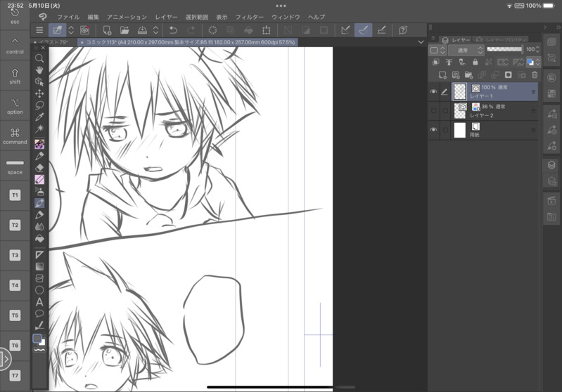Click the layer opacity 100 stepper arrows
This screenshot has width=562, height=392.
point(537,49)
